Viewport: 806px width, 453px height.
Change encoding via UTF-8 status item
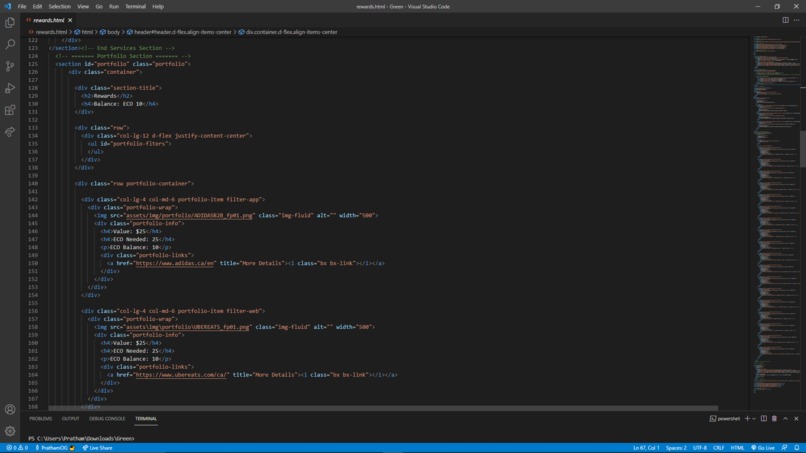[x=700, y=448]
